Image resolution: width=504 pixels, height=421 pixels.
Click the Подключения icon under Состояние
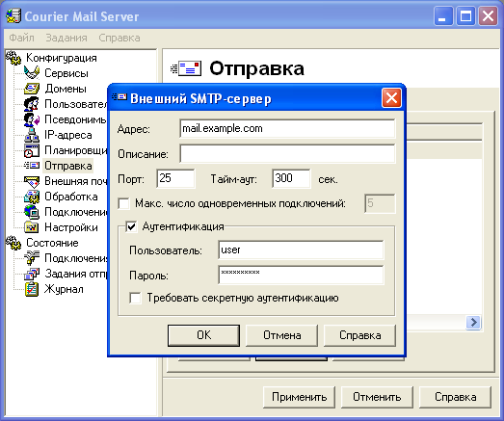(32, 258)
